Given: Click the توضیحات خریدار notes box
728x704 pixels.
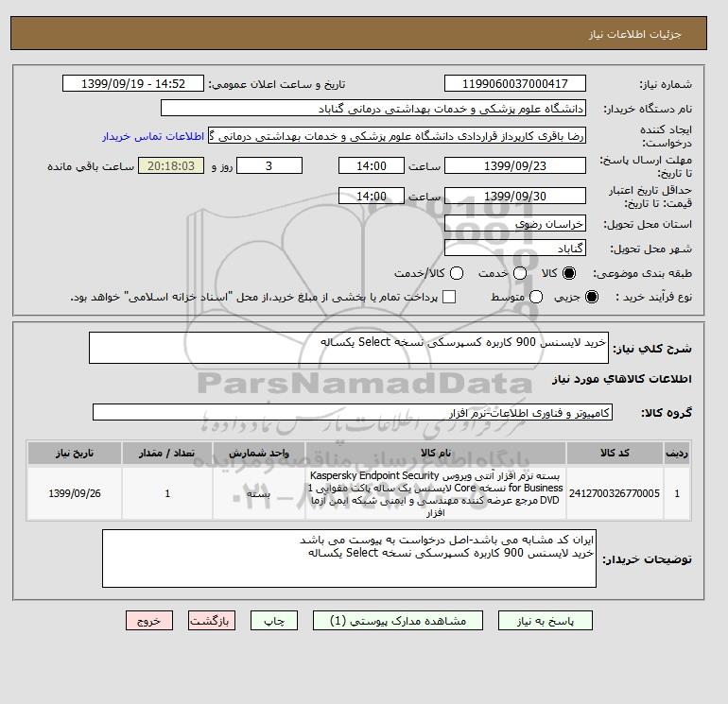Looking at the screenshot, I should coord(349,558).
